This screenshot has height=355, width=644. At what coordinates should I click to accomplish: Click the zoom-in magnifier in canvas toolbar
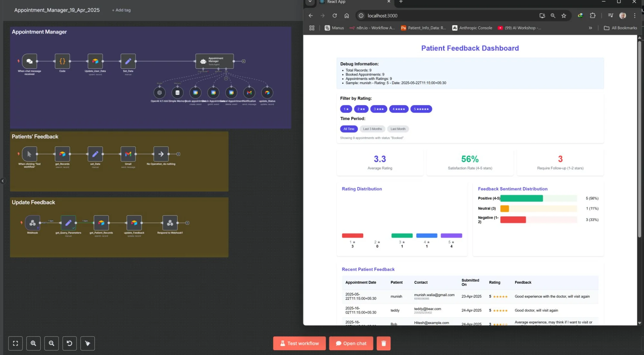tap(33, 343)
